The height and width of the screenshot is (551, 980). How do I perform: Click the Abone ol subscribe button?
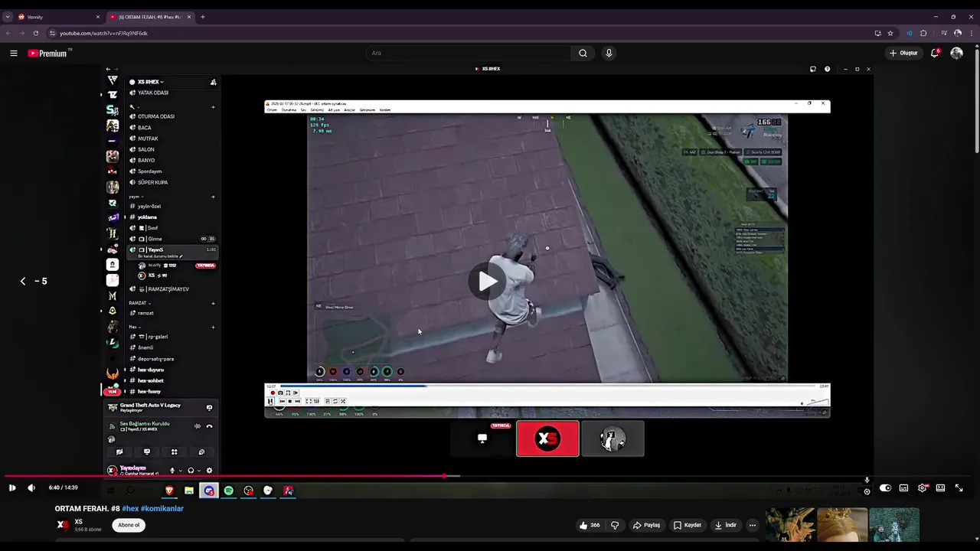[129, 525]
